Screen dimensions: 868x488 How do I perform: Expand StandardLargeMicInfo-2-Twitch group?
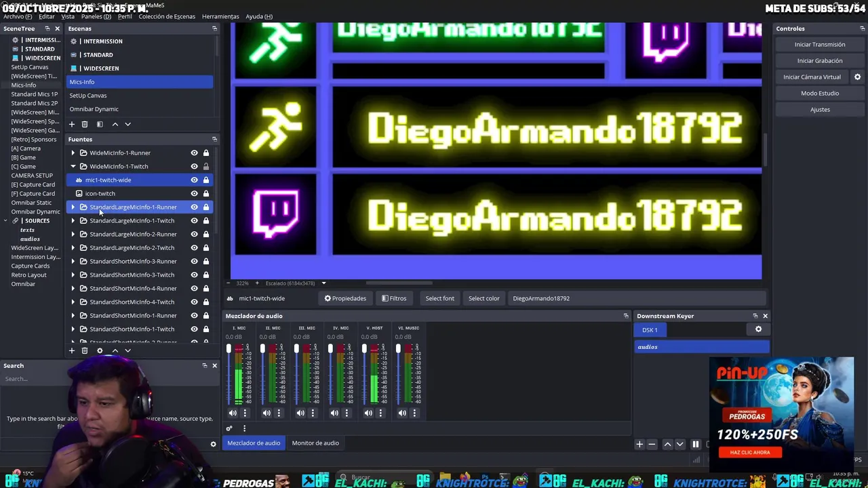pyautogui.click(x=73, y=247)
